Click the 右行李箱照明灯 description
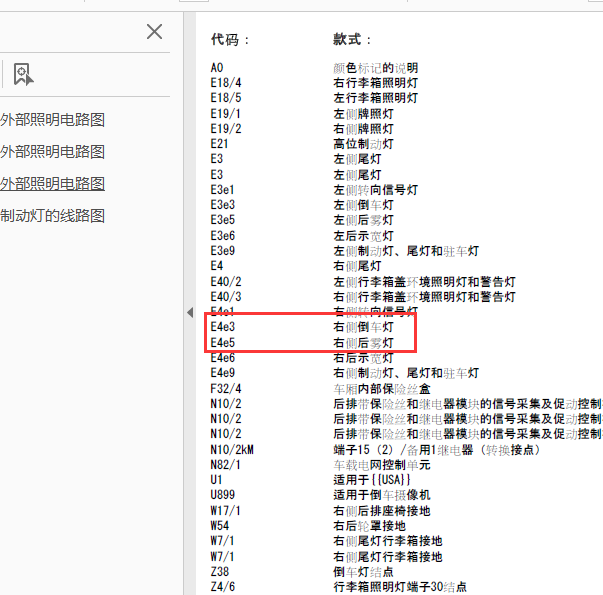Viewport: 603px width, 595px height. click(x=375, y=83)
